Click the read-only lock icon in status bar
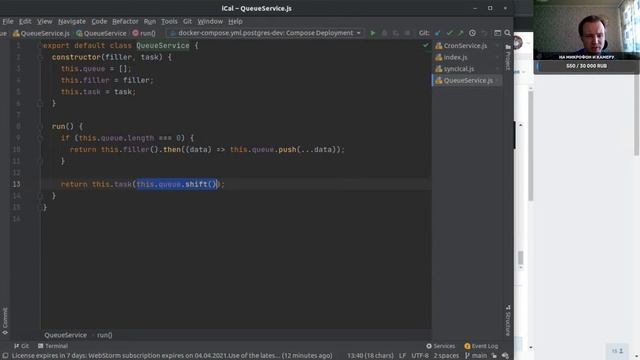This screenshot has height=360, width=640. pos(494,356)
